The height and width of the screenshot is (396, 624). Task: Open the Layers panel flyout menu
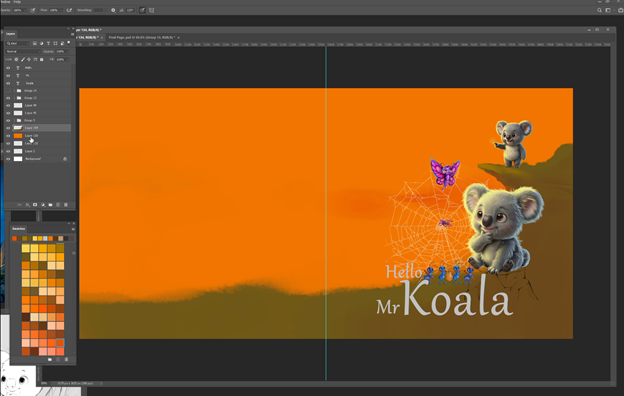[72, 34]
